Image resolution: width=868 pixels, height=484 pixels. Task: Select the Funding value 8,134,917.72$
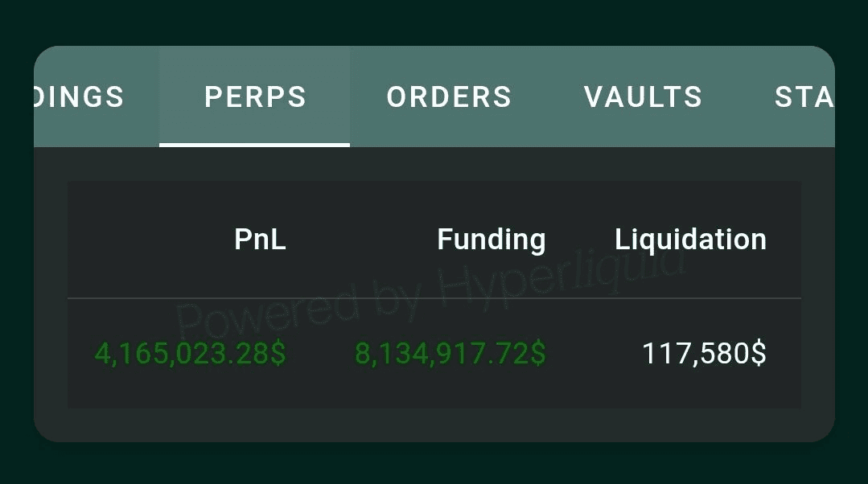[x=450, y=354]
